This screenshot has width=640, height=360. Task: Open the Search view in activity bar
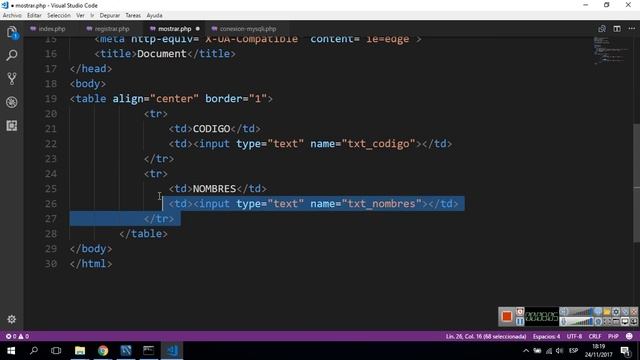[x=12, y=55]
